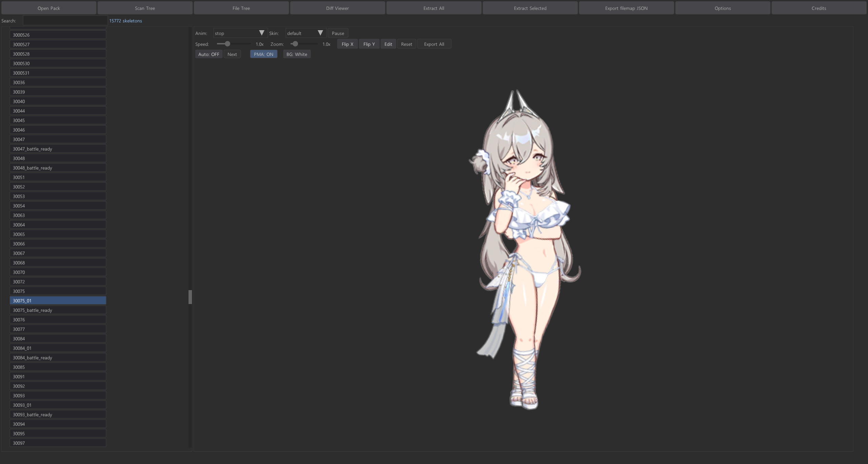Select the plain 30048 row
The width and height of the screenshot is (868, 464).
tap(58, 158)
